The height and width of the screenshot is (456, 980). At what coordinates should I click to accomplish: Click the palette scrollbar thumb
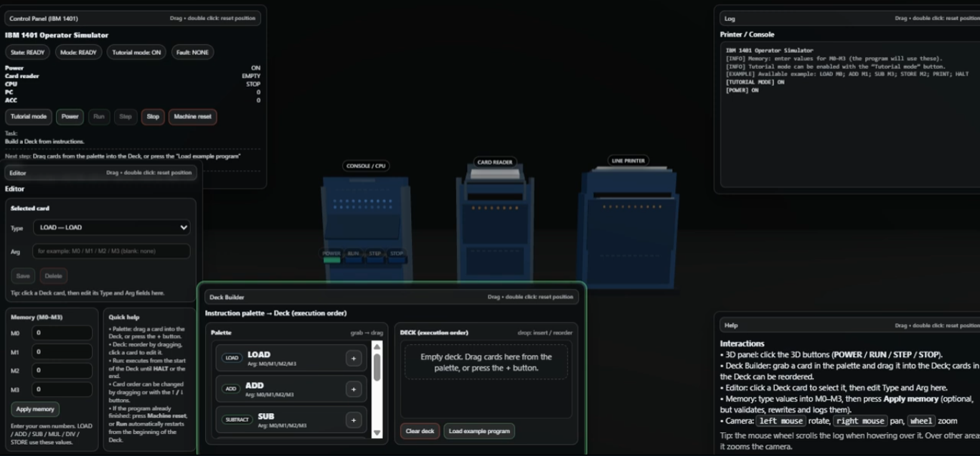pyautogui.click(x=377, y=366)
